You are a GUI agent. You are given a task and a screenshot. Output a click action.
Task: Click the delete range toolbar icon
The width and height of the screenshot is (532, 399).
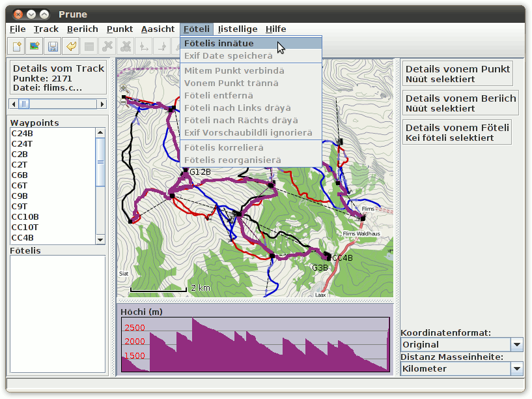(x=126, y=46)
